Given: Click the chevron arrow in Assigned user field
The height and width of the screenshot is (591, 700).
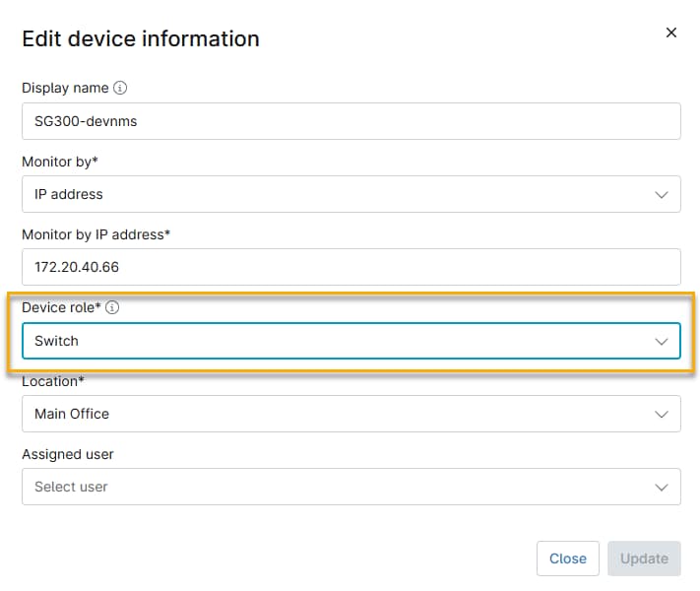Looking at the screenshot, I should pos(662,487).
